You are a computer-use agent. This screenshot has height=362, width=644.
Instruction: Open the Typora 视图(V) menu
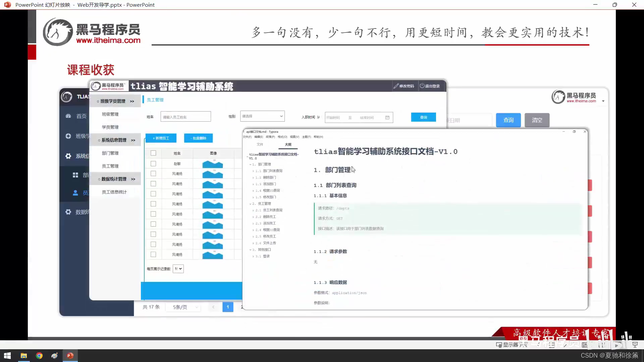[x=294, y=137]
